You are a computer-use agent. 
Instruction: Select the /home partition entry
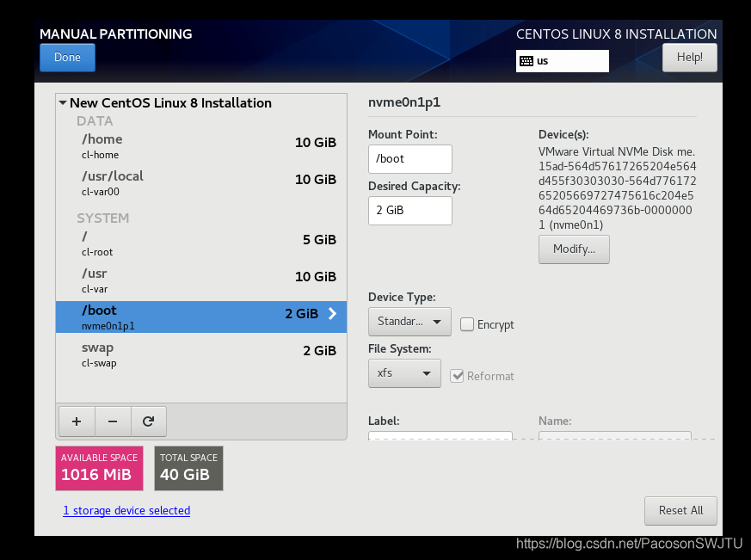tap(201, 146)
